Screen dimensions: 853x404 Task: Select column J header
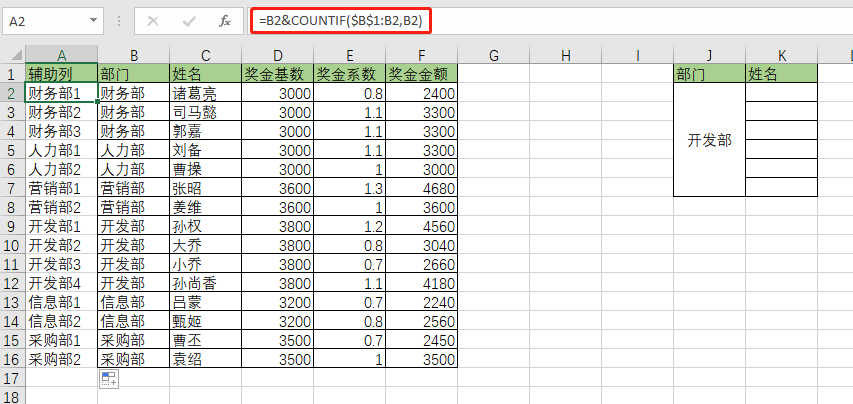[x=709, y=55]
